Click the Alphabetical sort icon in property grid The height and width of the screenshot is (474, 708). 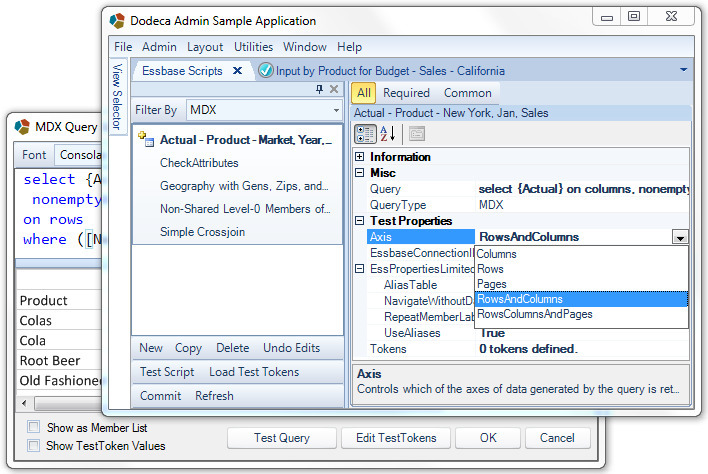388,134
